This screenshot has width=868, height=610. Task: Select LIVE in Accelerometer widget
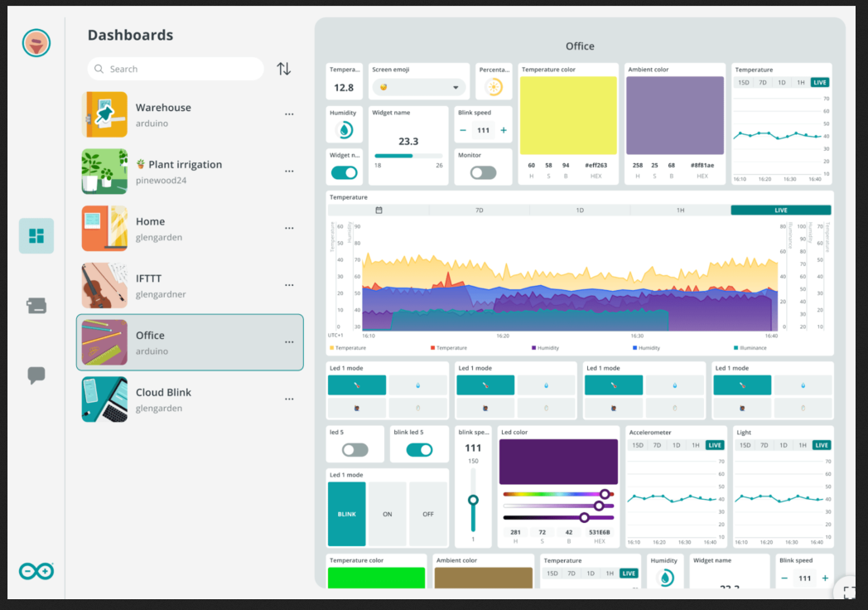point(715,445)
